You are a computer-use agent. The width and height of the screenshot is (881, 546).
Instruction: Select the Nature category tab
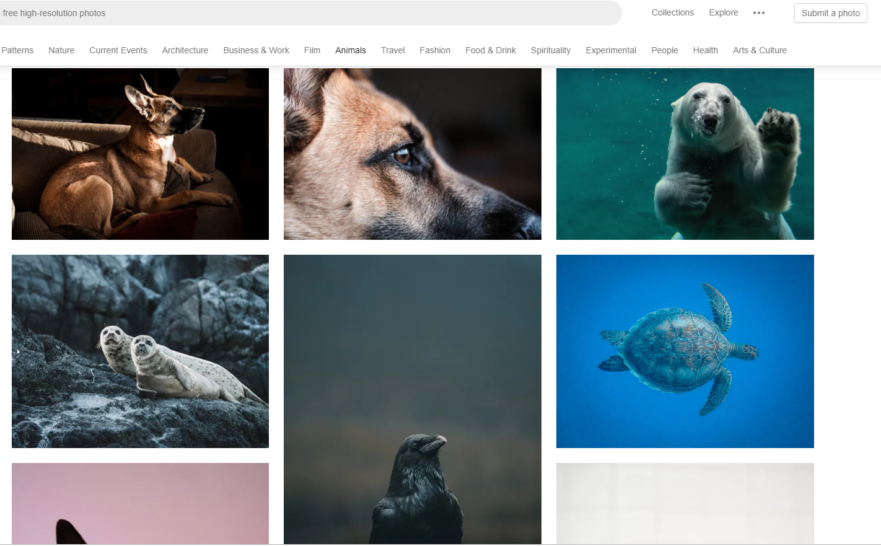point(61,50)
